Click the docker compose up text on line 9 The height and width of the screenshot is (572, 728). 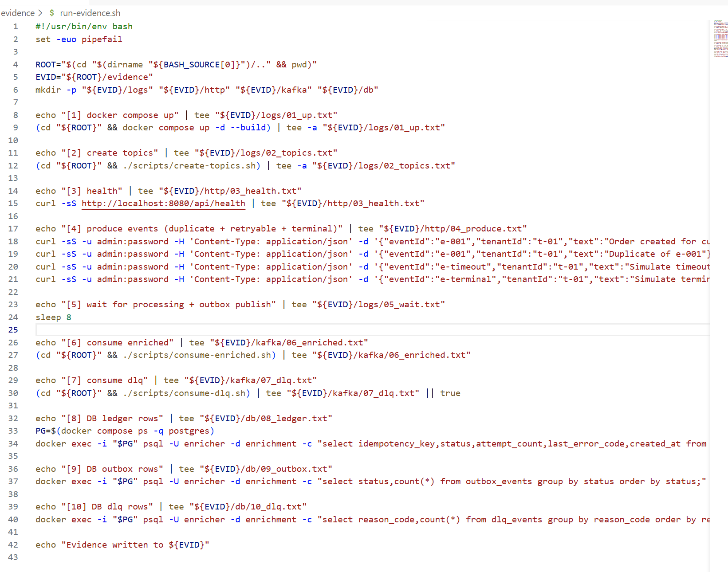170,127
